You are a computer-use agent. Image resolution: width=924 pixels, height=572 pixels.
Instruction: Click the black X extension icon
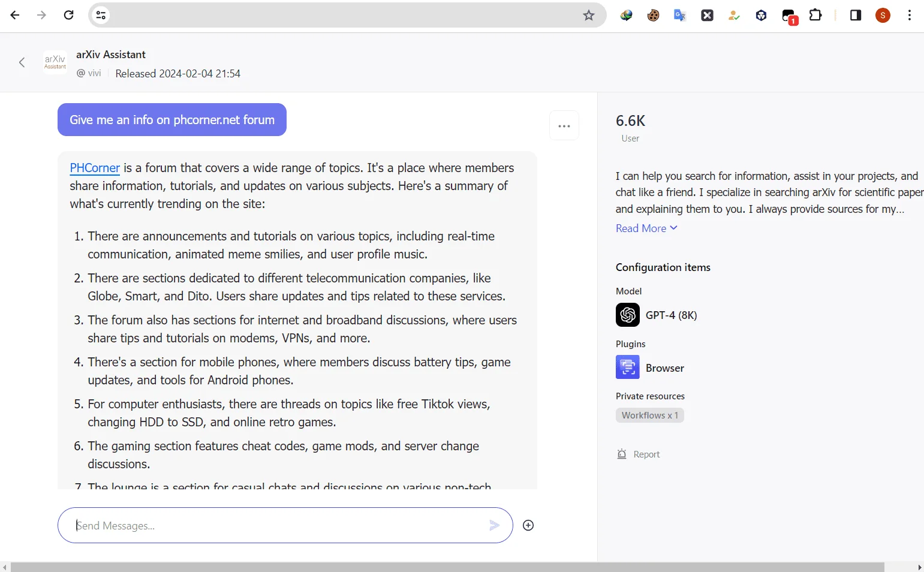pos(708,16)
